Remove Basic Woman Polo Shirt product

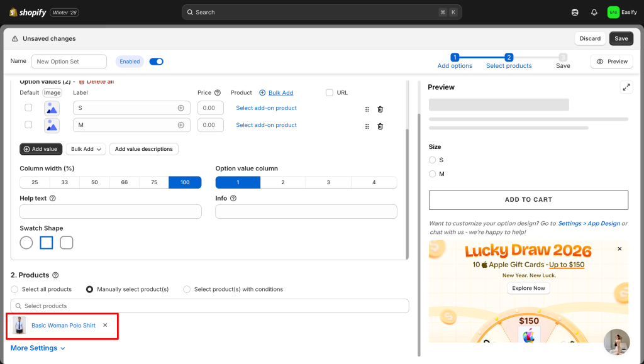pyautogui.click(x=105, y=325)
